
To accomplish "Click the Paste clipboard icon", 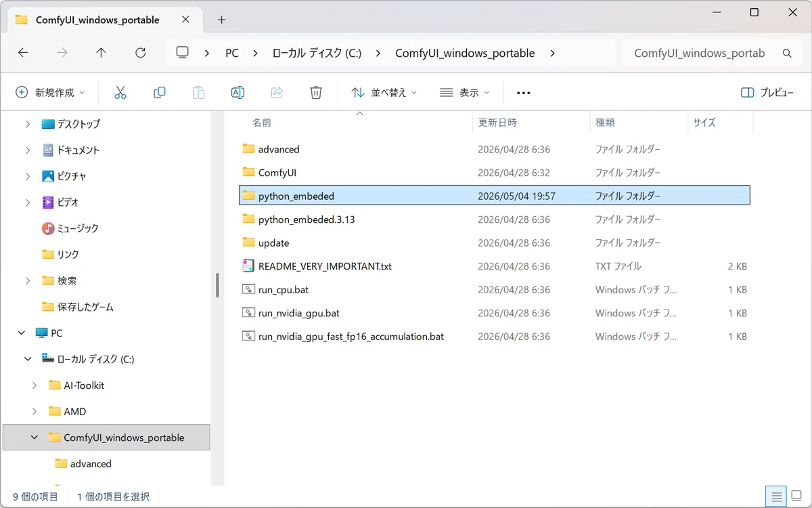I will [x=198, y=93].
